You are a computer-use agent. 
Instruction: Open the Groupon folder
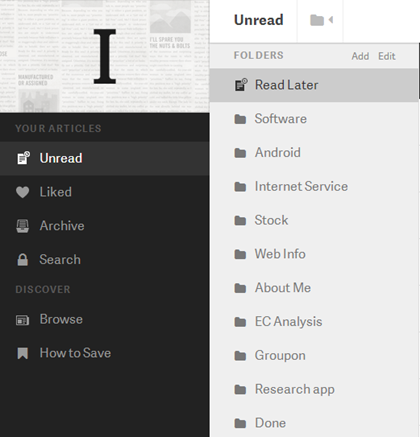click(x=314, y=355)
